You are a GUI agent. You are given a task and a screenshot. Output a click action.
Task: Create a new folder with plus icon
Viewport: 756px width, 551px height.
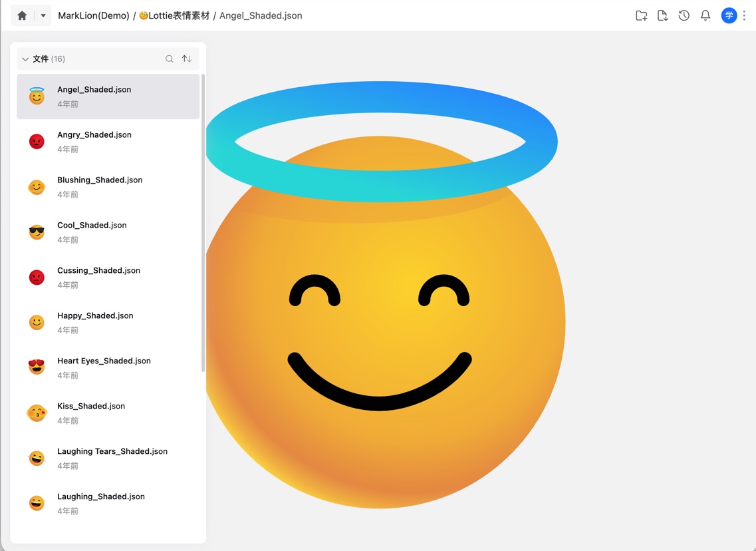641,15
